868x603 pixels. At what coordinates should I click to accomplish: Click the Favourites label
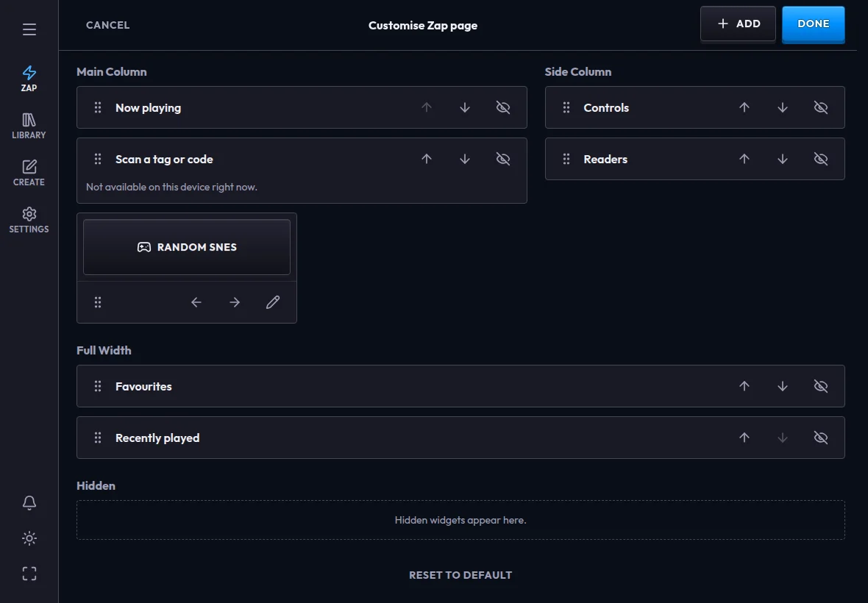pos(144,387)
